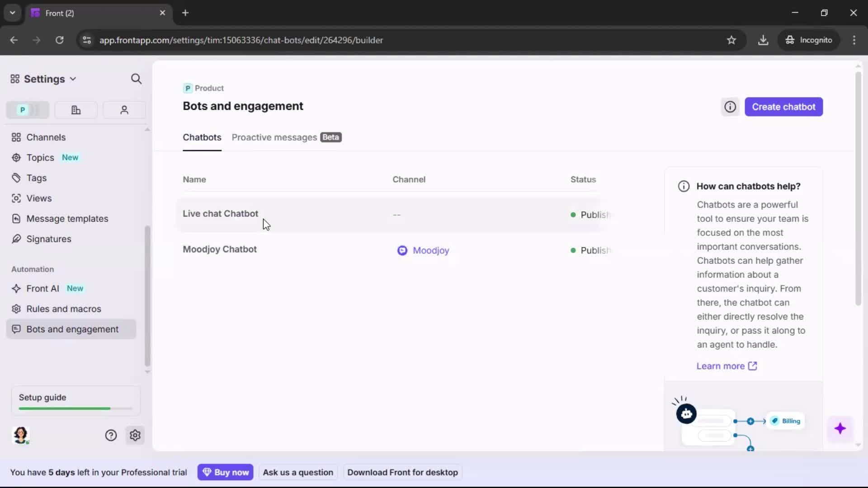The height and width of the screenshot is (488, 868).
Task: Click the purple AI sparkle button
Action: click(840, 429)
